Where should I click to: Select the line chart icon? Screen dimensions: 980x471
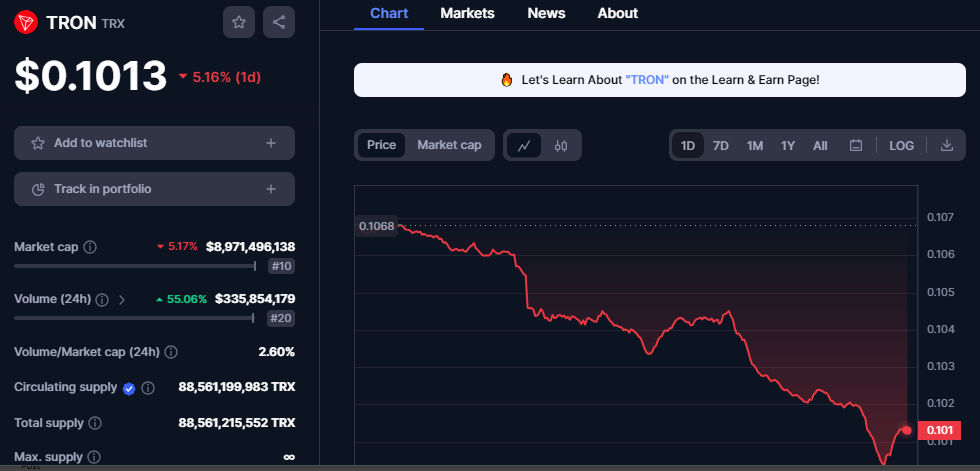click(x=524, y=146)
